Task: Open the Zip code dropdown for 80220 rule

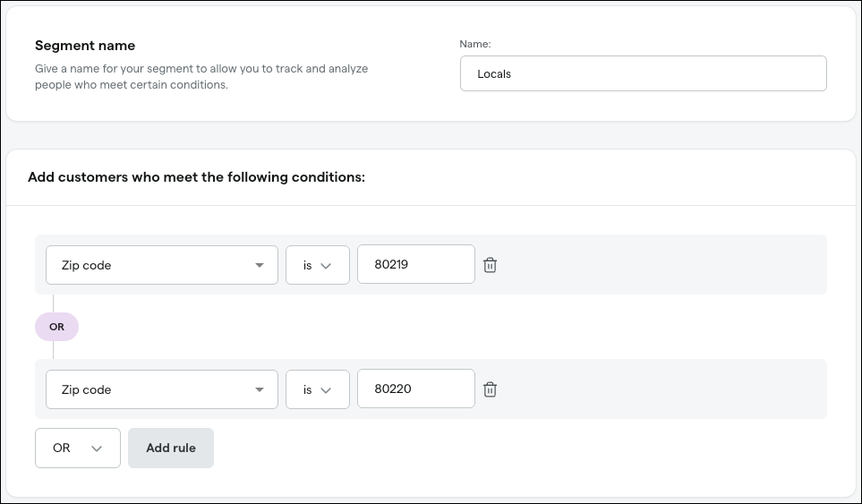Action: click(x=162, y=389)
